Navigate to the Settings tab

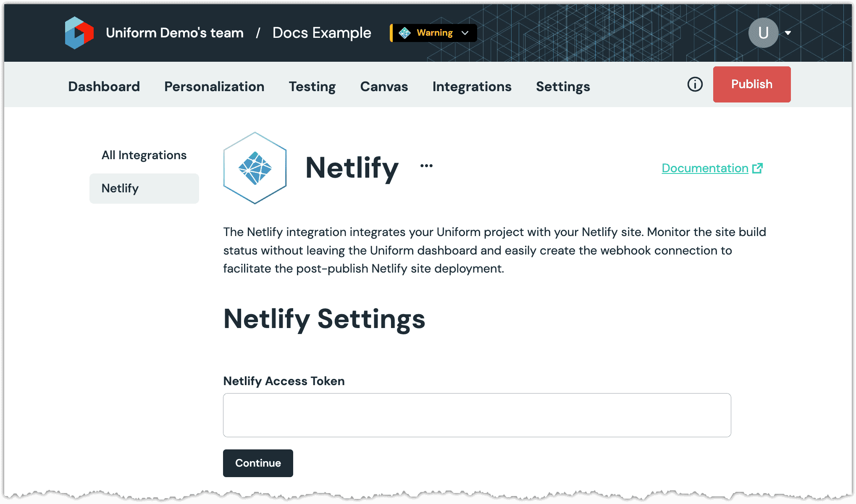(563, 87)
